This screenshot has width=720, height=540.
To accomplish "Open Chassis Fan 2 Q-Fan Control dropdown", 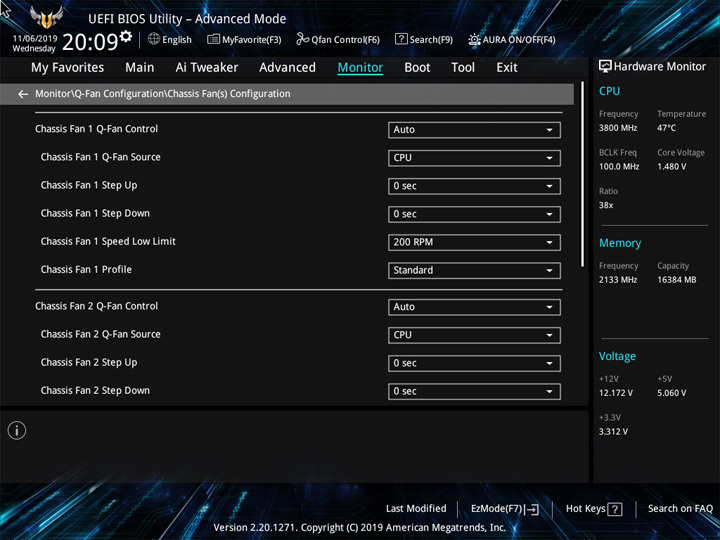I will coord(474,307).
